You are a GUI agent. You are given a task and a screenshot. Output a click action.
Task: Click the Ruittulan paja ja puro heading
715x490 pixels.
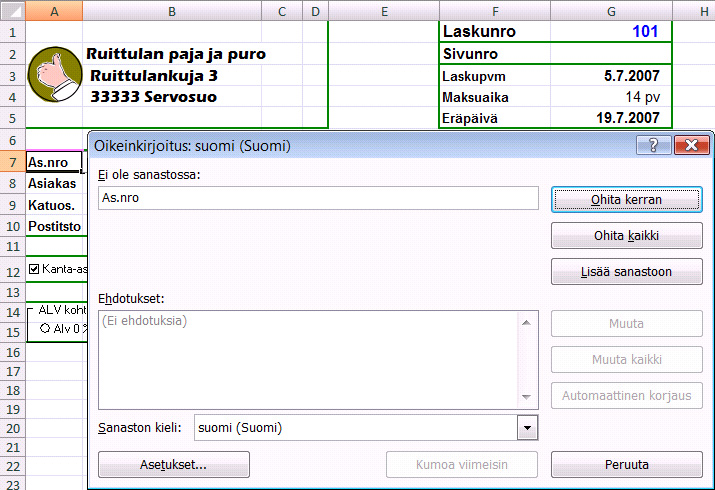click(176, 54)
